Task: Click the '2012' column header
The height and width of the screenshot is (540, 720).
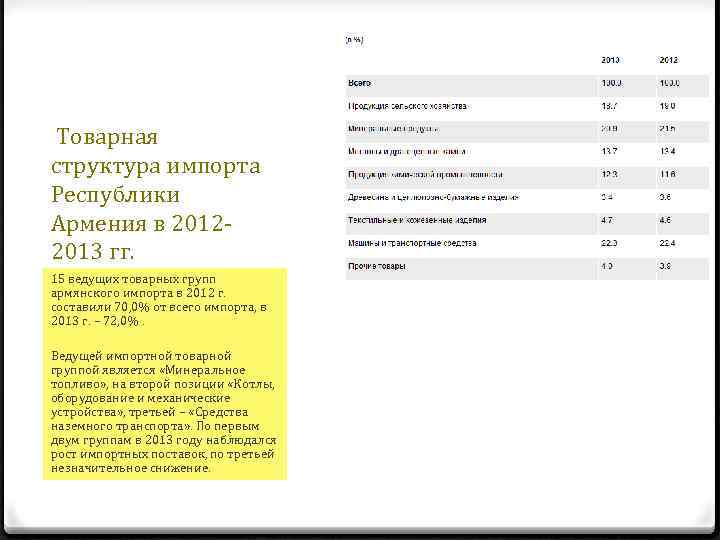Action: click(669, 60)
